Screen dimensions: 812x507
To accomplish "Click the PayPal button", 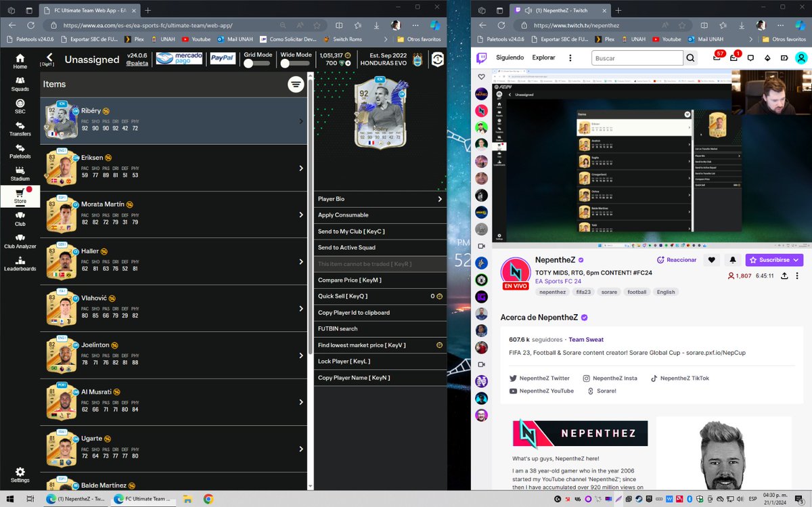I will [223, 58].
